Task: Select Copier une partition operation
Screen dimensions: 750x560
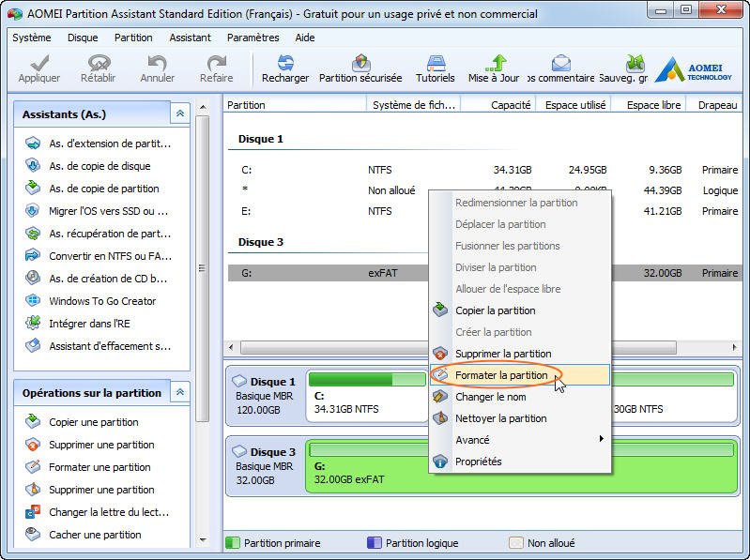Action: point(82,422)
